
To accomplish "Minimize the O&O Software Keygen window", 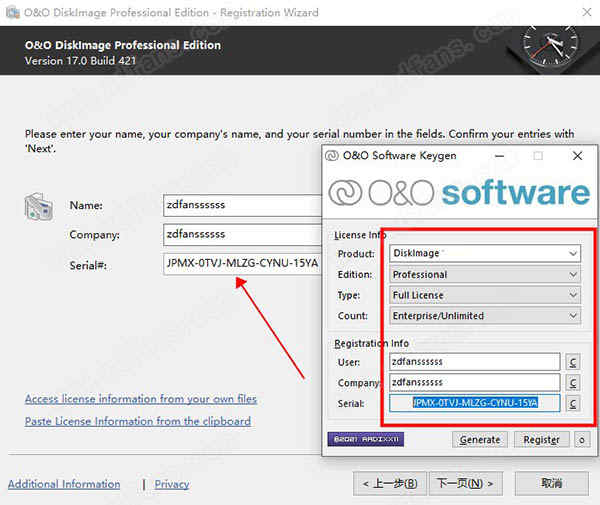I will pyautogui.click(x=499, y=156).
